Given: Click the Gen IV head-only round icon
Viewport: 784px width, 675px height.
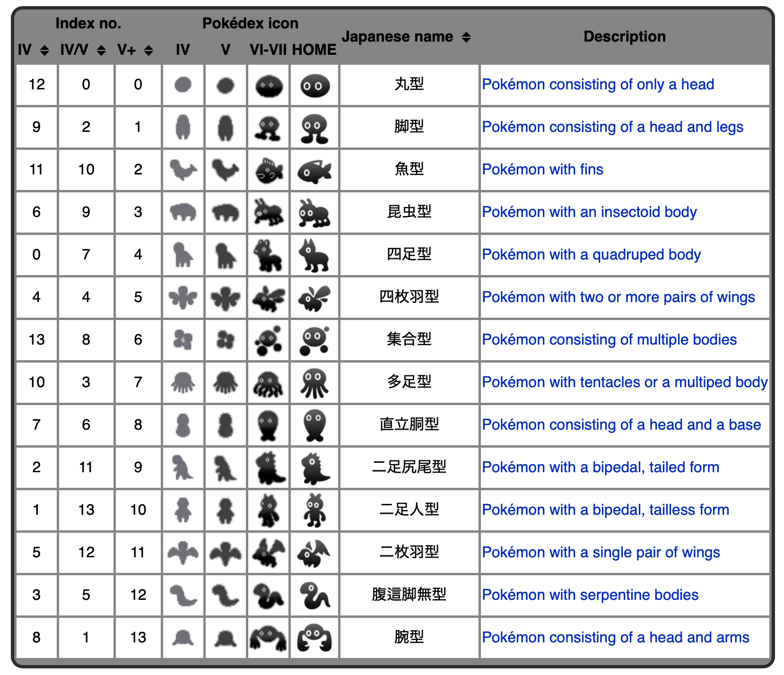Looking at the screenshot, I should pyautogui.click(x=183, y=85).
